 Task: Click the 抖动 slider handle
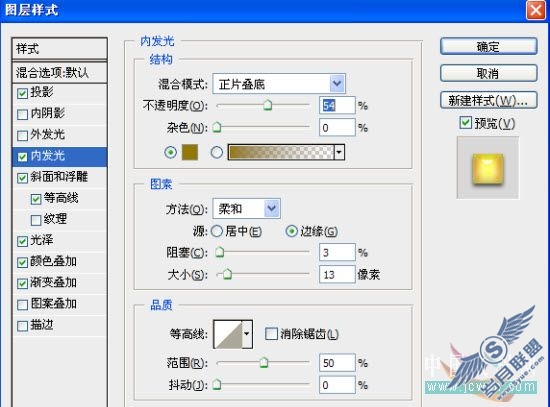(217, 385)
